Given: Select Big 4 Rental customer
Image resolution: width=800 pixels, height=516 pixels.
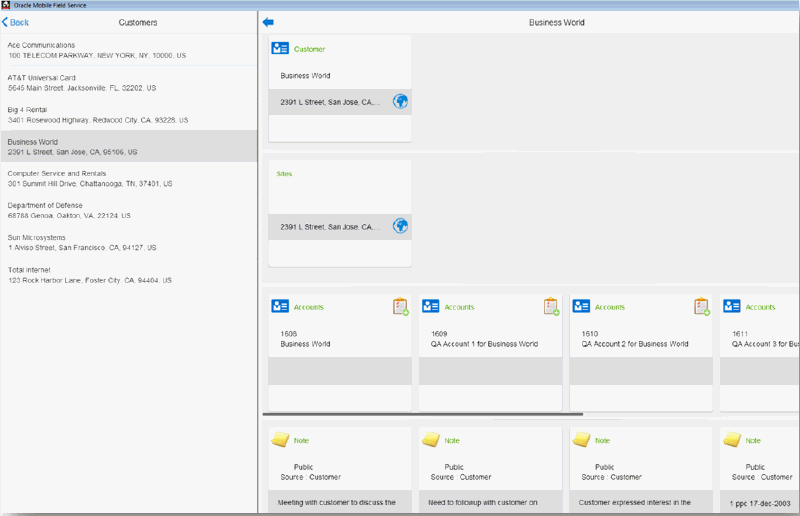Looking at the screenshot, I should (129, 114).
